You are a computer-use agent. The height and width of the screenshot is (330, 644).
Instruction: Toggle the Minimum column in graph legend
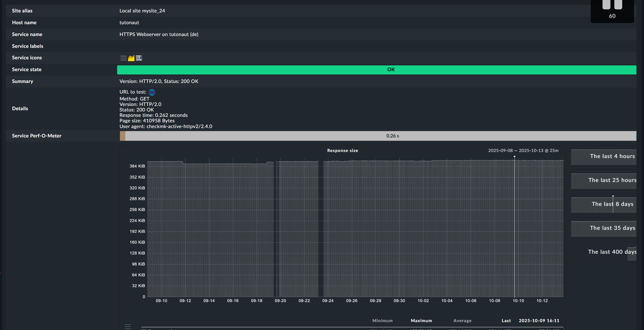point(382,321)
